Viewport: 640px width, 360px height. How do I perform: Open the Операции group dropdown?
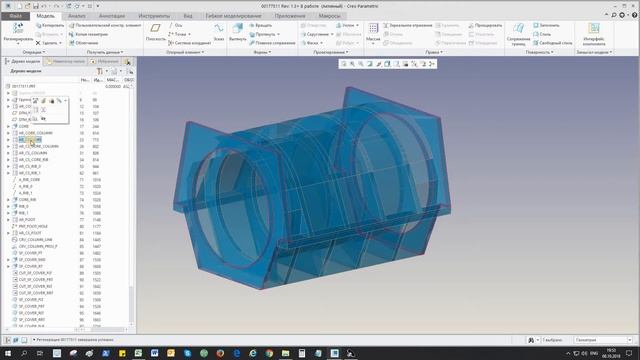33,52
